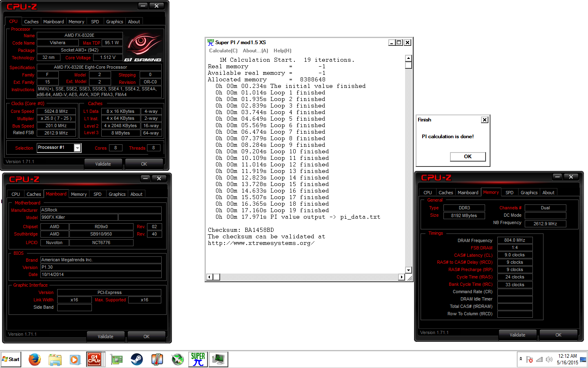Viewport: 588px width, 368px height.
Task: Open Firefox from the taskbar
Action: tap(35, 359)
